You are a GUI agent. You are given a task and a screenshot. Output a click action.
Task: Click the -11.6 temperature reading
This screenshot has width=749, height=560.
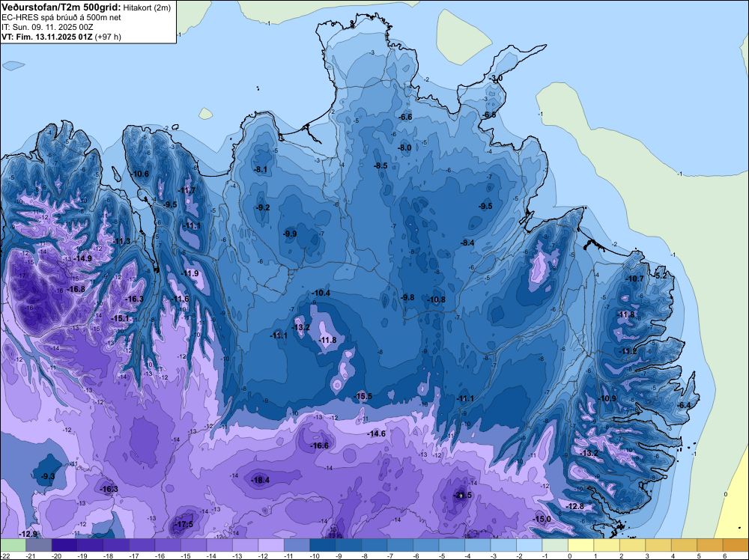click(180, 299)
